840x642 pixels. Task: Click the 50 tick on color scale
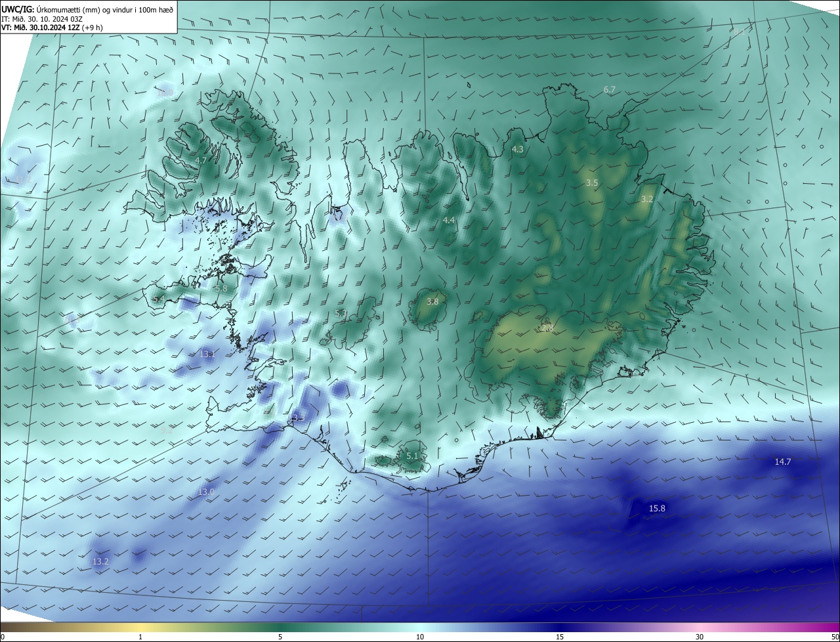[835, 637]
